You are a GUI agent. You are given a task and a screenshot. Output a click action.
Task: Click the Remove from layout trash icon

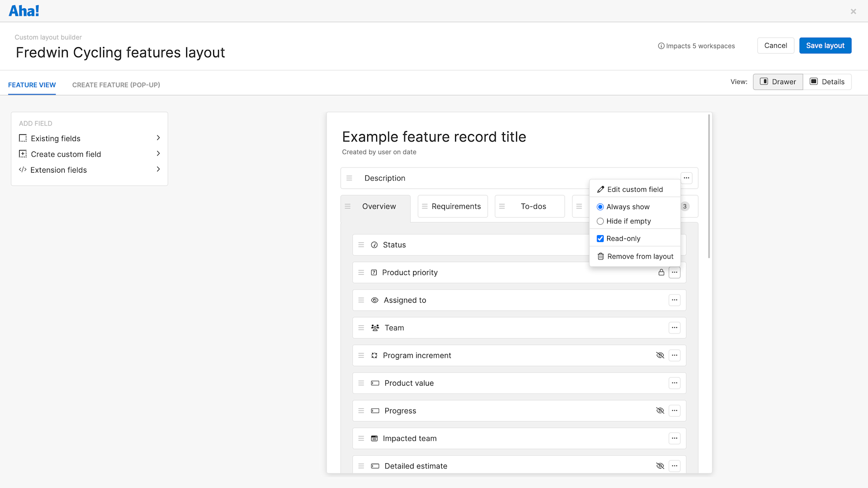tap(600, 256)
